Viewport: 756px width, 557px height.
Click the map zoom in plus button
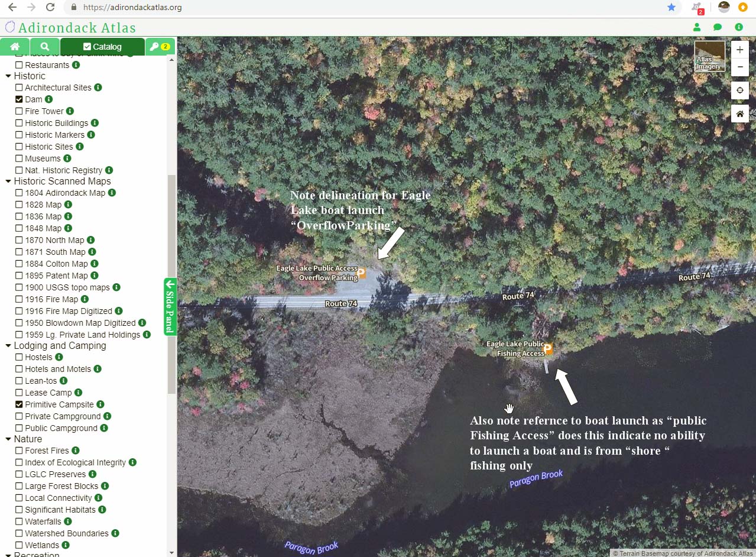point(739,50)
